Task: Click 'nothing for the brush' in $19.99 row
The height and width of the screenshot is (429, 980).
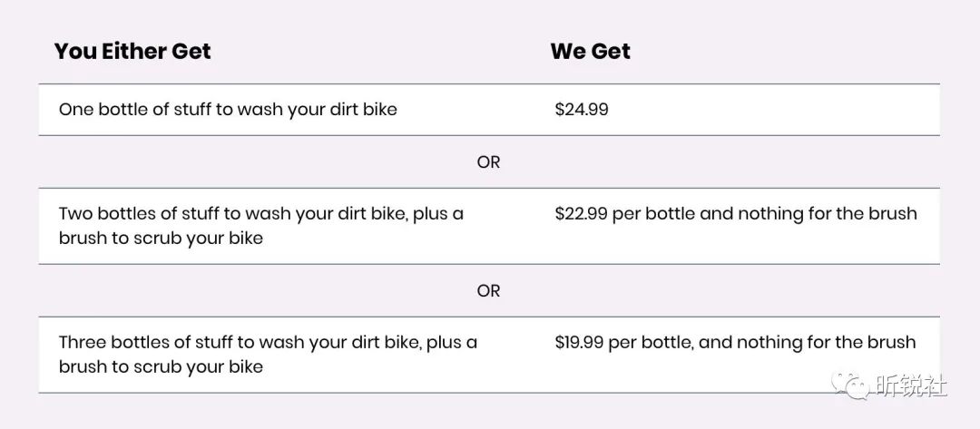Action: [827, 342]
